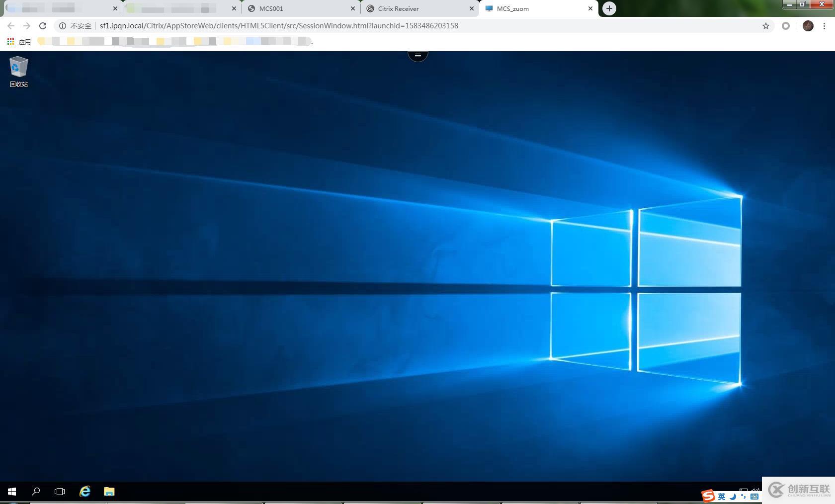The height and width of the screenshot is (504, 835).
Task: Select the MCS_zuom tab
Action: [x=539, y=8]
